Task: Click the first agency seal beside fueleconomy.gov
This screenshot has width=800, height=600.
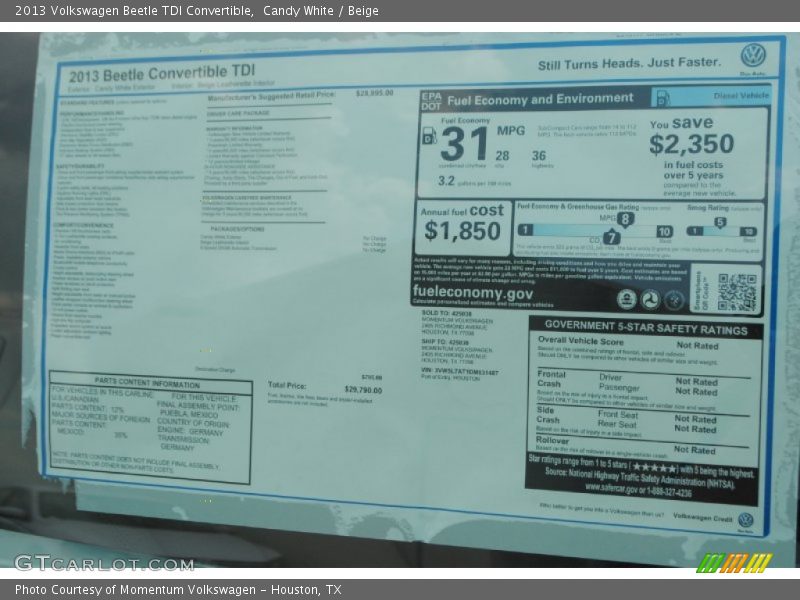Action: click(627, 299)
